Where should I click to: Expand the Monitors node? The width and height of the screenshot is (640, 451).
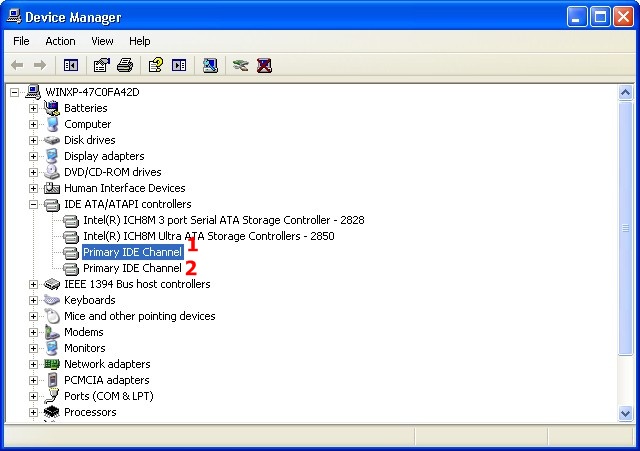click(33, 349)
